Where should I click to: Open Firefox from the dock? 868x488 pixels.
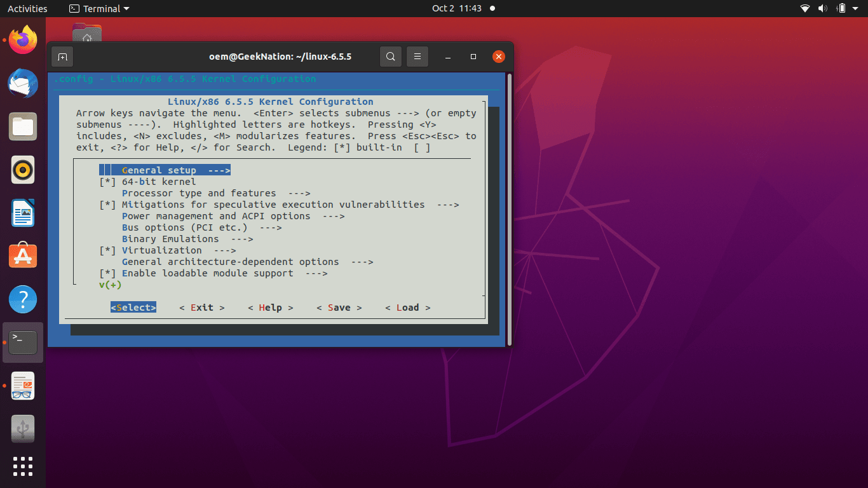(x=23, y=39)
